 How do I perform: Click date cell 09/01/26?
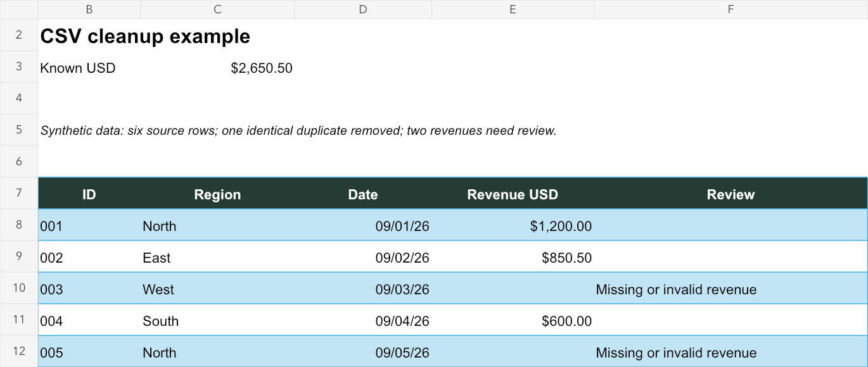pyautogui.click(x=363, y=225)
